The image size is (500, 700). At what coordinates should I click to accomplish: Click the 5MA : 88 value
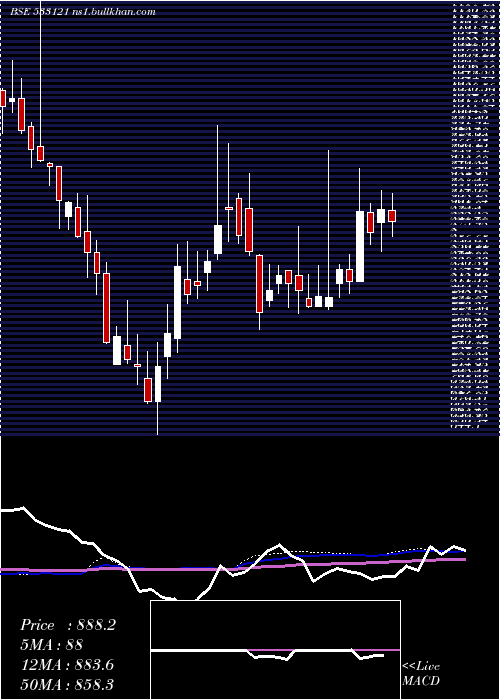[x=52, y=645]
